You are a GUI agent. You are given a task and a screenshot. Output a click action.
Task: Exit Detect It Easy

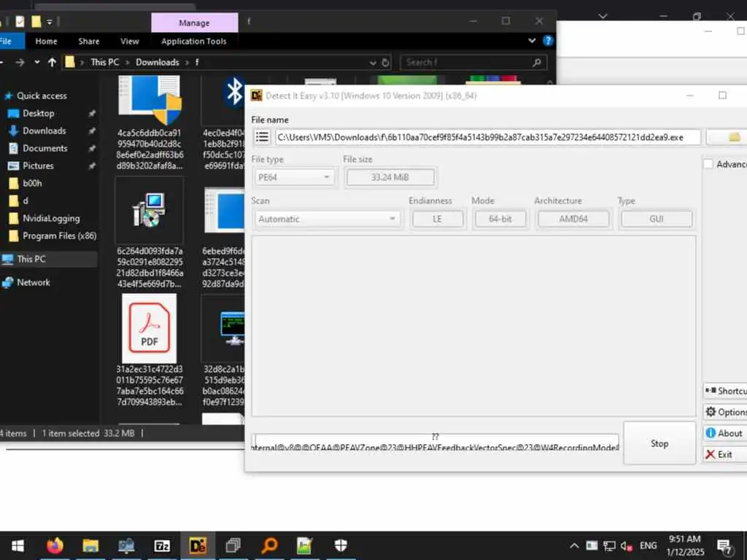tap(726, 454)
